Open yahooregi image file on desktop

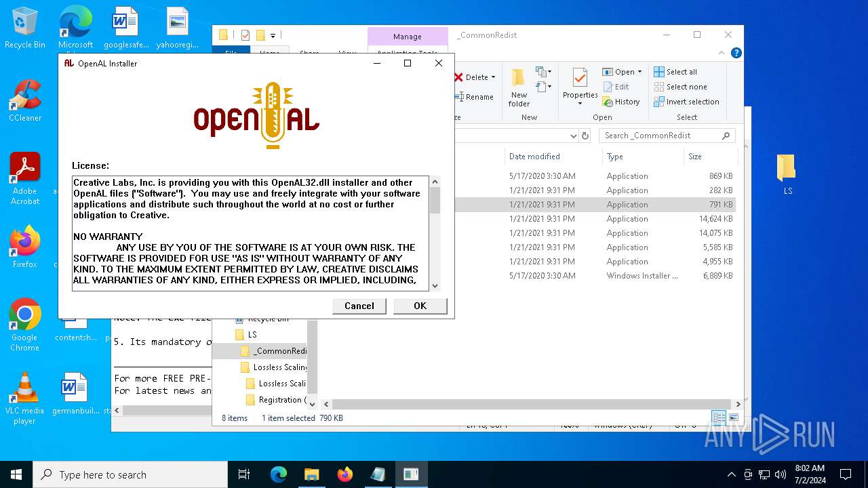pos(177,28)
